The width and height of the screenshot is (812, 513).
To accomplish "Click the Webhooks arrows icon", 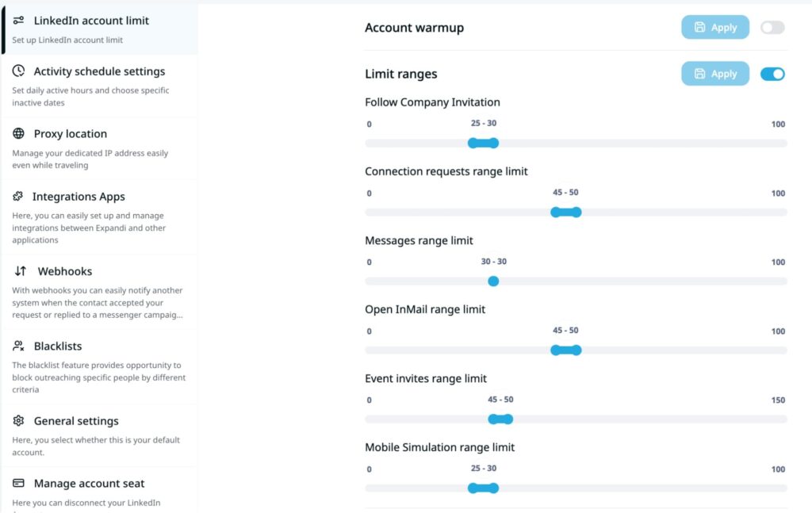I will 21,271.
